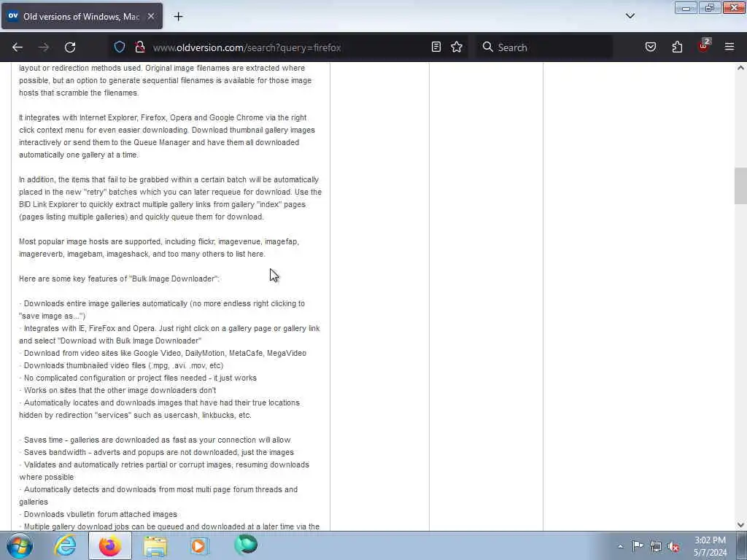Screen dimensions: 747x560
Task: Click 'Downloads vbulletin forum attached images' line
Action: click(98, 514)
